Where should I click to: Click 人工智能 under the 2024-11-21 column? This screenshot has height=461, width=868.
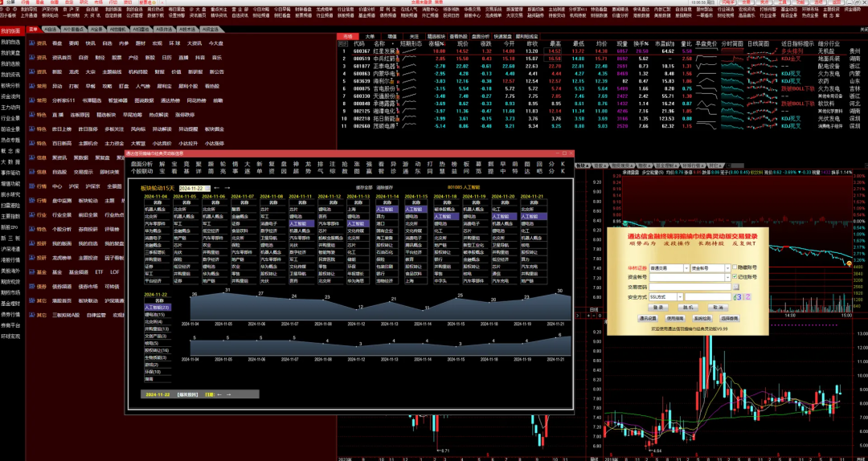tap(532, 216)
